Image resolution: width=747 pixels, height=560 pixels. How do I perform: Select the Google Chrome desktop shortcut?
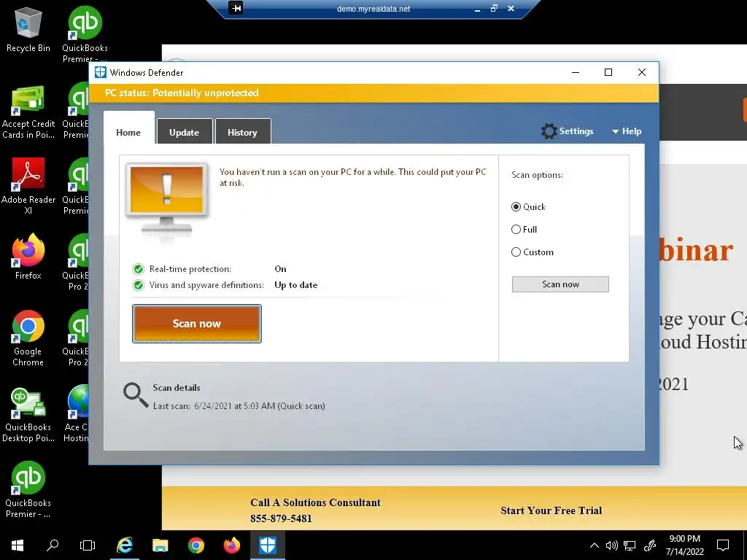pos(28,338)
